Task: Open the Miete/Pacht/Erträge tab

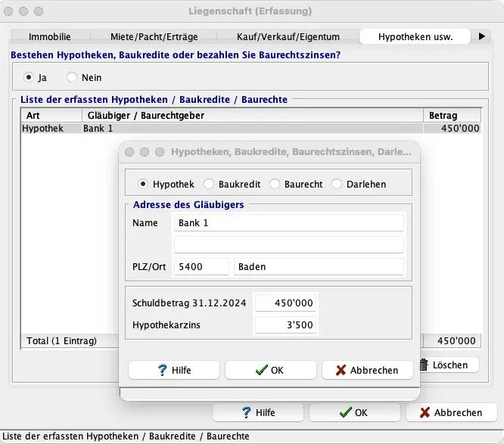Action: pyautogui.click(x=152, y=36)
